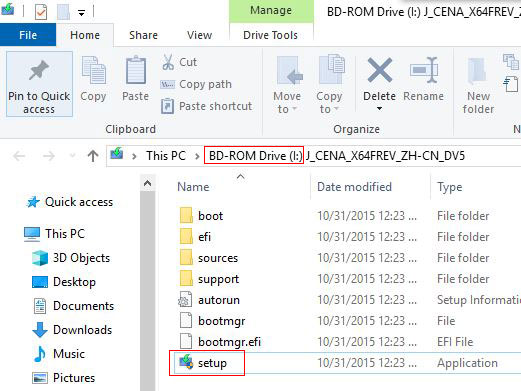Screen dimensions: 521x391
Task: Open the Move to menu
Action: pos(287,85)
